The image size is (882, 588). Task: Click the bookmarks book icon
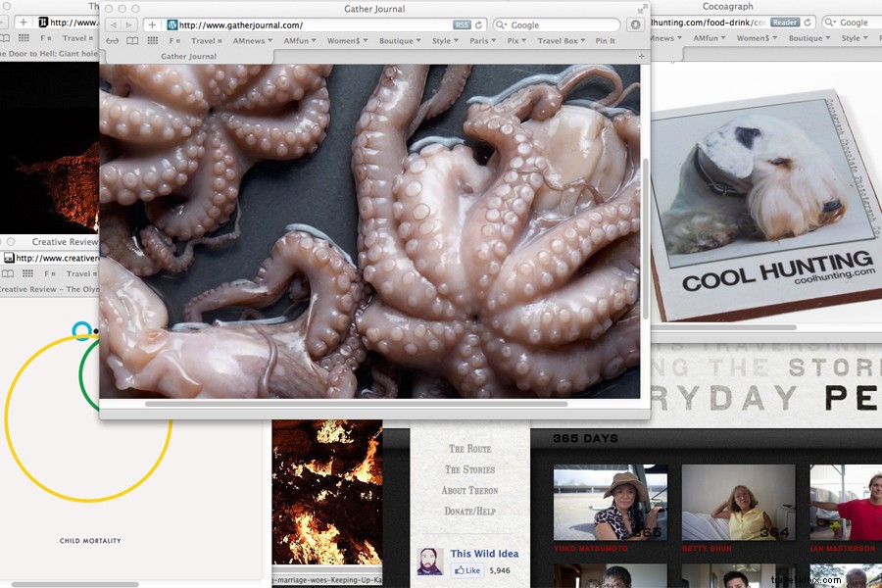pos(131,40)
